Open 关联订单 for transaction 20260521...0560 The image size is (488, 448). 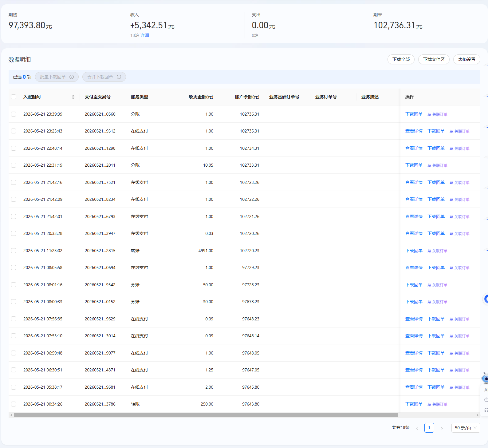point(437,114)
